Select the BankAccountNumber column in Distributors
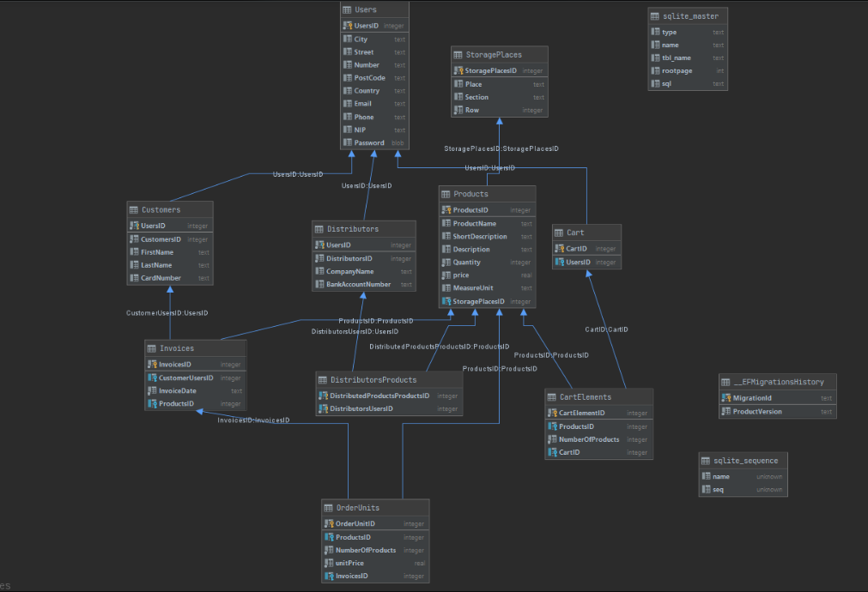 click(x=364, y=284)
